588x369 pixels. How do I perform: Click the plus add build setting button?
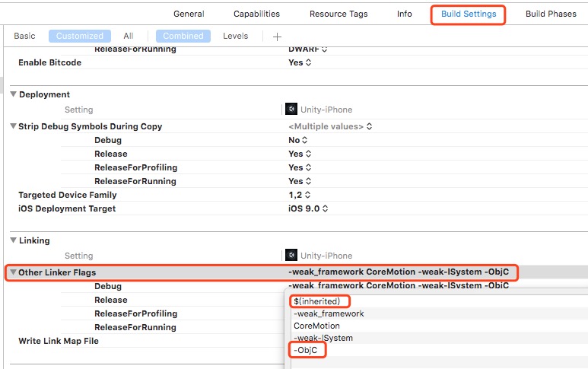(x=277, y=37)
